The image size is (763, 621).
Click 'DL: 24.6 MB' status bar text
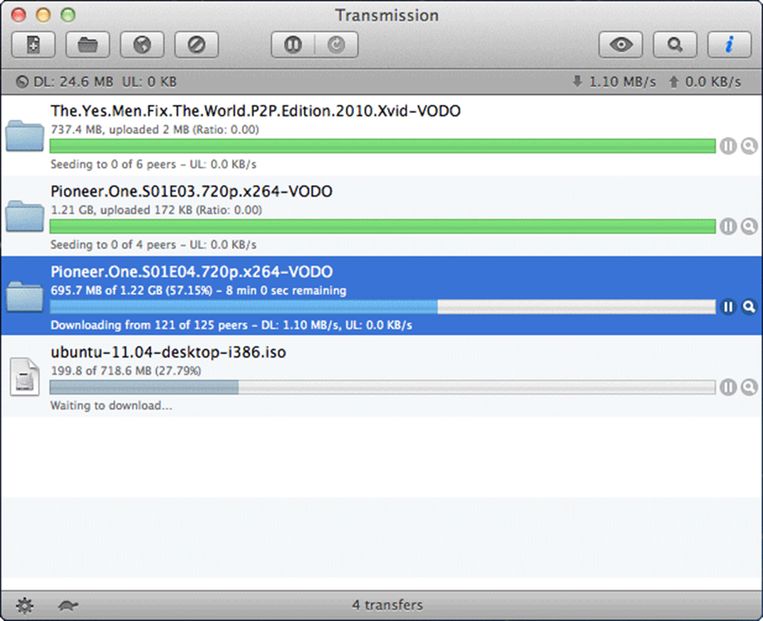(73, 82)
